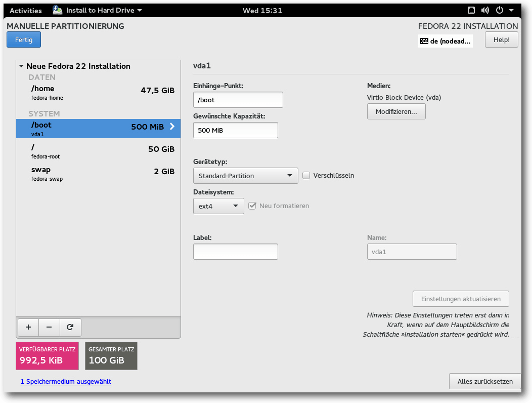This screenshot has width=532, height=403.
Task: Click the Virtio Block Device (vda) text
Action: point(404,98)
